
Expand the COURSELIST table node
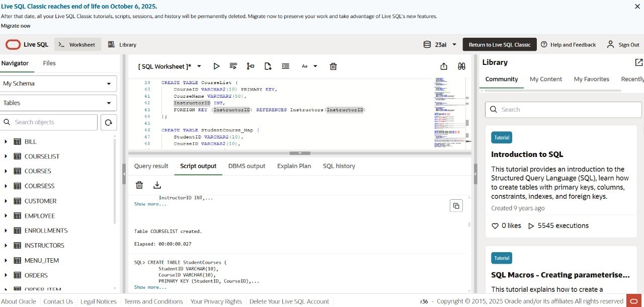tap(6, 157)
